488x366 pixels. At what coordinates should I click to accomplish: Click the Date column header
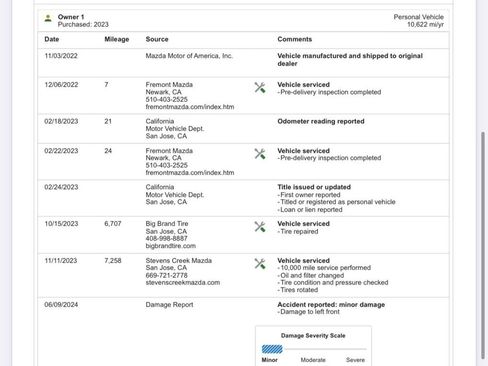pyautogui.click(x=52, y=39)
